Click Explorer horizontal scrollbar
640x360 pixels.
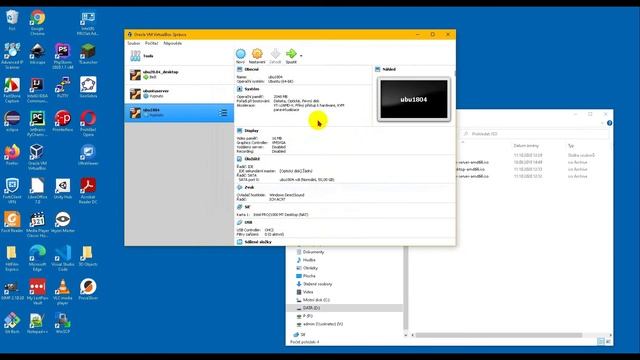[x=499, y=335]
